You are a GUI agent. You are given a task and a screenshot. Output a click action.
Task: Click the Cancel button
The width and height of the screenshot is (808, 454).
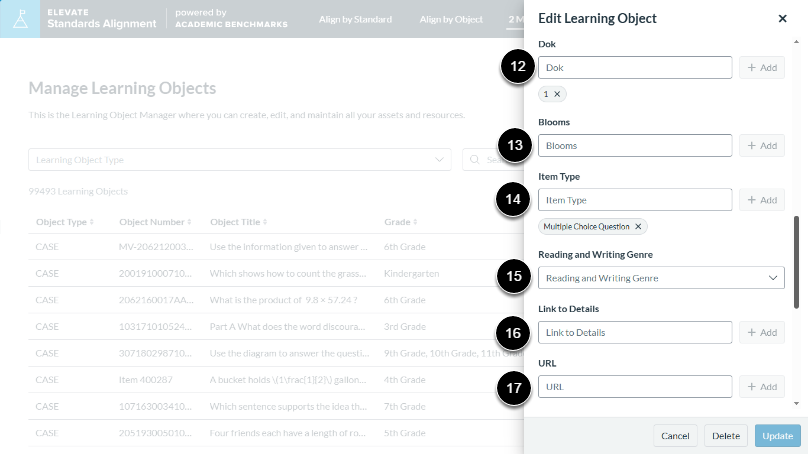tap(675, 436)
